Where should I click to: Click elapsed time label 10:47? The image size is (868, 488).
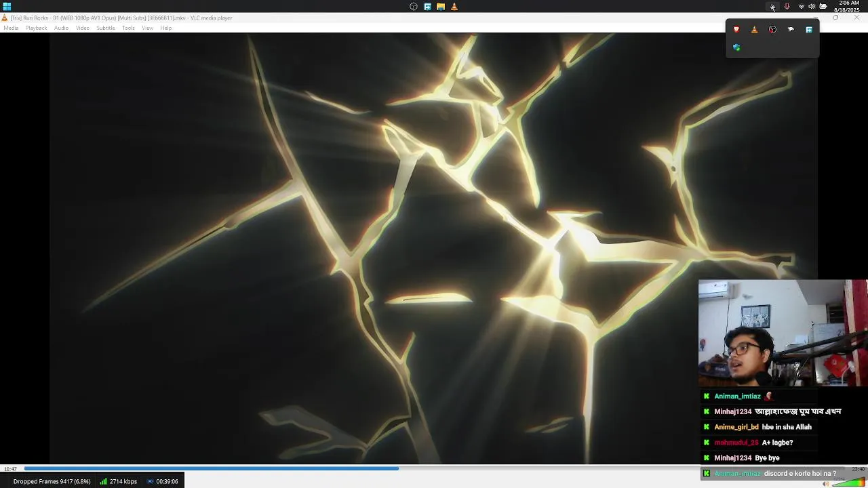10,469
